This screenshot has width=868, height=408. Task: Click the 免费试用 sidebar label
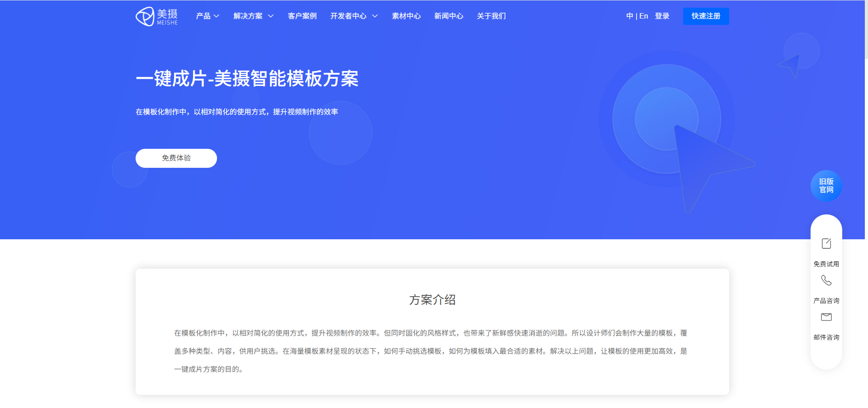(826, 264)
